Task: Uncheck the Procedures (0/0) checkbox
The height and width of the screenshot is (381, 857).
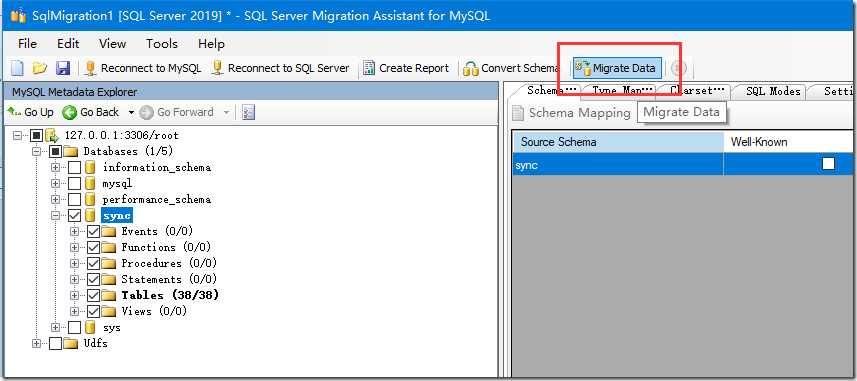Action: click(93, 263)
